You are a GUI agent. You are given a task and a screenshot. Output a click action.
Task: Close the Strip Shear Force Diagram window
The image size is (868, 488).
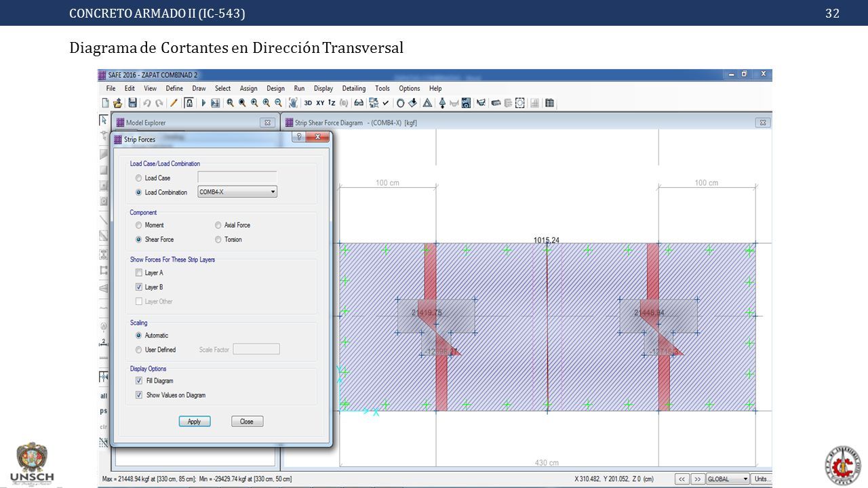coord(763,123)
